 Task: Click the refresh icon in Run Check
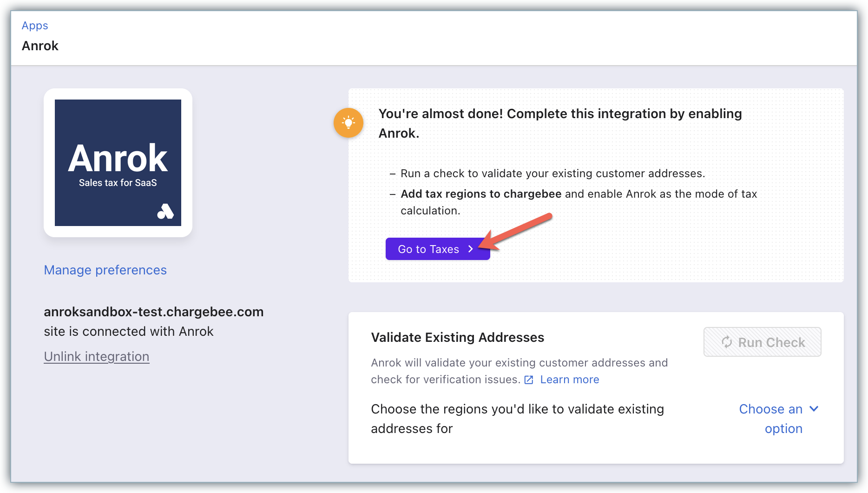click(727, 342)
